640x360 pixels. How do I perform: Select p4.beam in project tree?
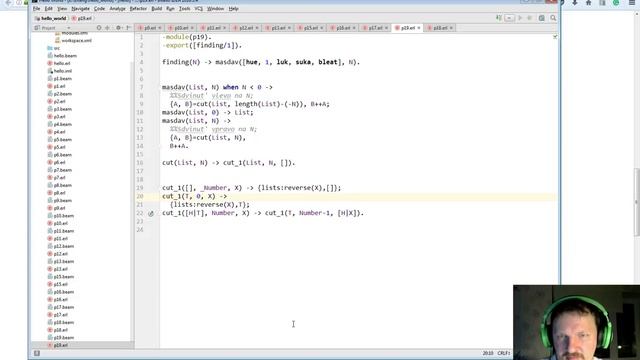point(60,124)
